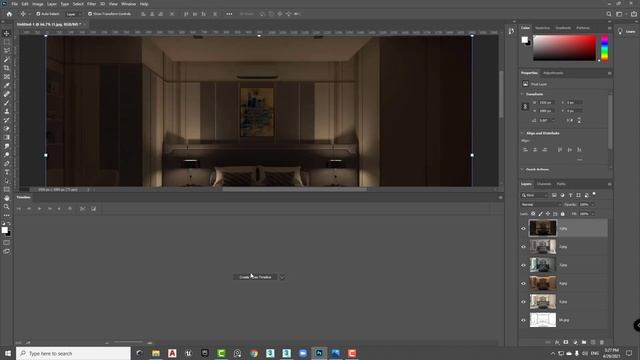Switch to the Channels tab
This screenshot has height=360, width=640.
pyautogui.click(x=544, y=184)
